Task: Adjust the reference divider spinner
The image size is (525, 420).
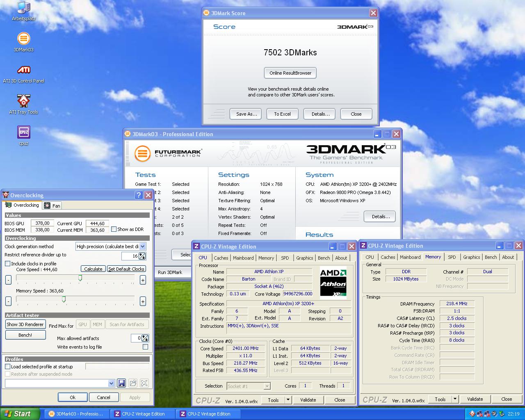Action: pos(142,256)
